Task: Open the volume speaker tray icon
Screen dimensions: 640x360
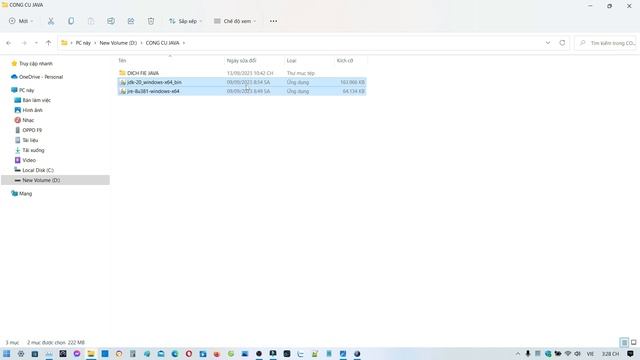Action: [577, 353]
